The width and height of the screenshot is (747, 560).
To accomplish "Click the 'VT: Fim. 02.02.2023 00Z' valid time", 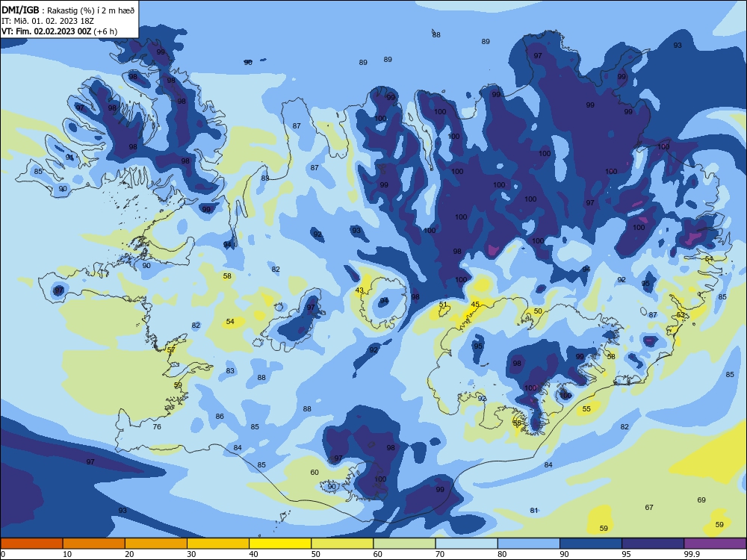I will tap(46, 31).
